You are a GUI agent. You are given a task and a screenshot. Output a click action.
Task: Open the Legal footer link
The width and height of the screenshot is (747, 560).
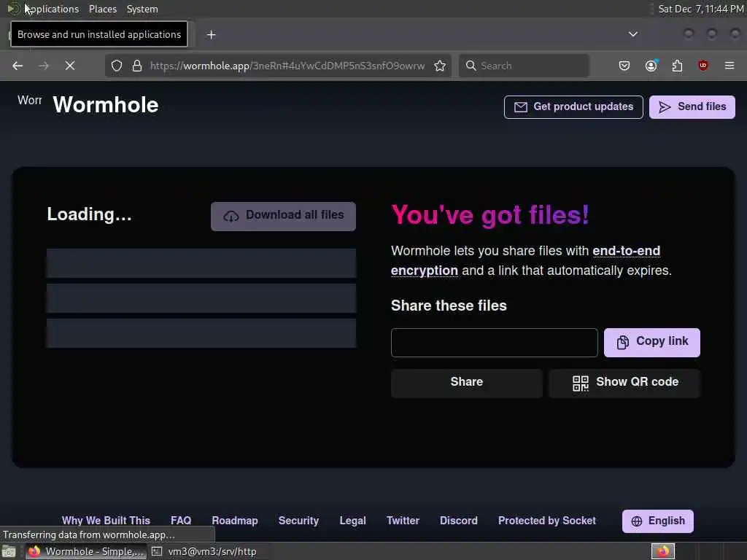point(352,521)
